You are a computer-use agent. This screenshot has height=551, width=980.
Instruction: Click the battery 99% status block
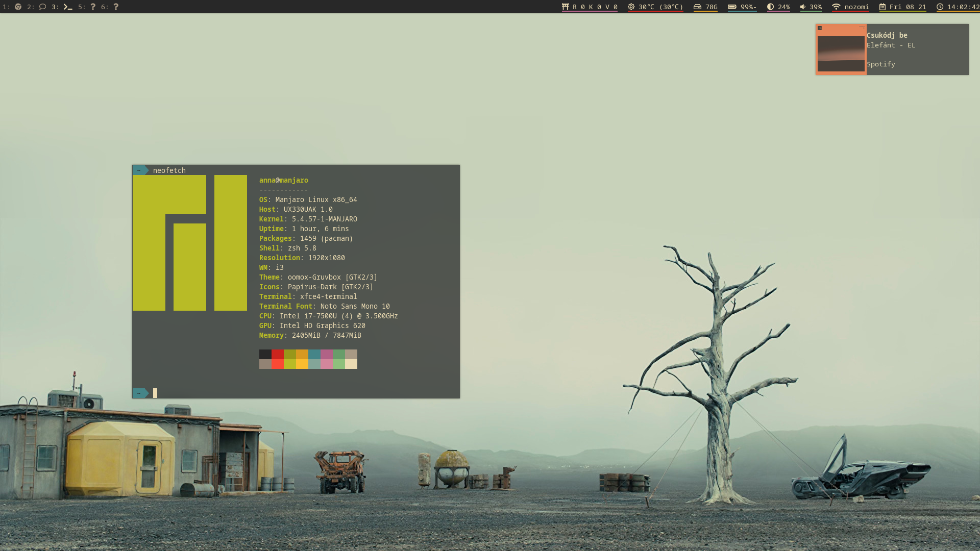[x=742, y=7]
